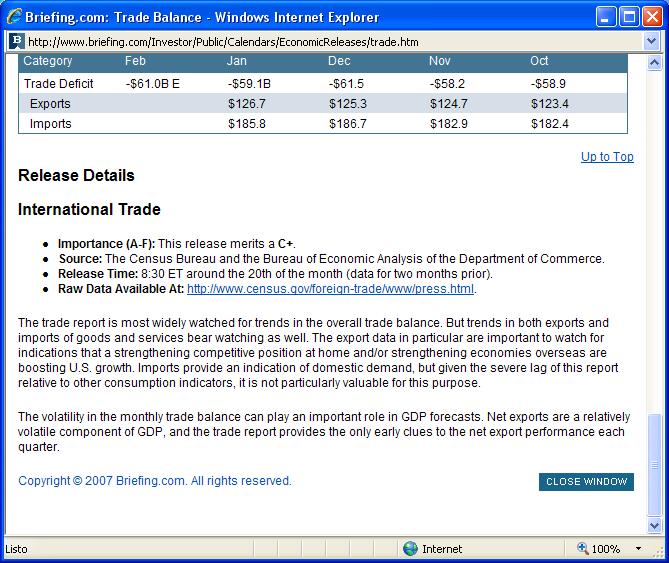The height and width of the screenshot is (563, 669).
Task: Open the address bar dropdown arrow
Action: pyautogui.click(x=651, y=41)
